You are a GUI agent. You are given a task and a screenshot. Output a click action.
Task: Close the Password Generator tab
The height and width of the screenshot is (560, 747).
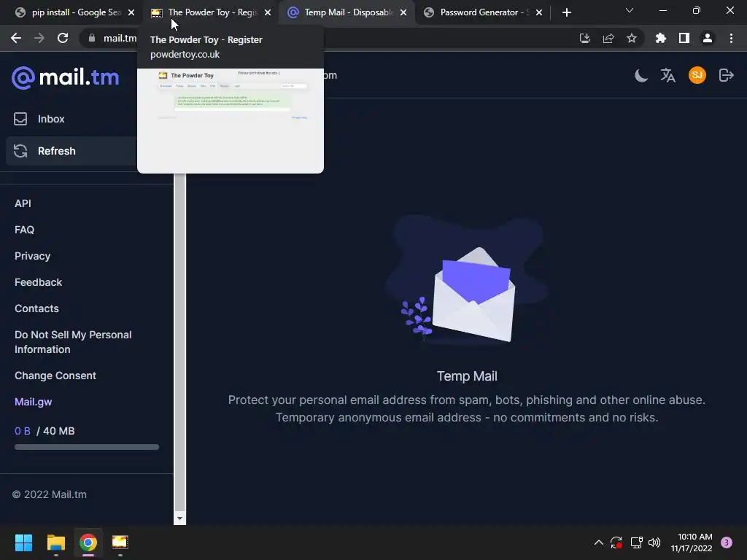pos(539,12)
